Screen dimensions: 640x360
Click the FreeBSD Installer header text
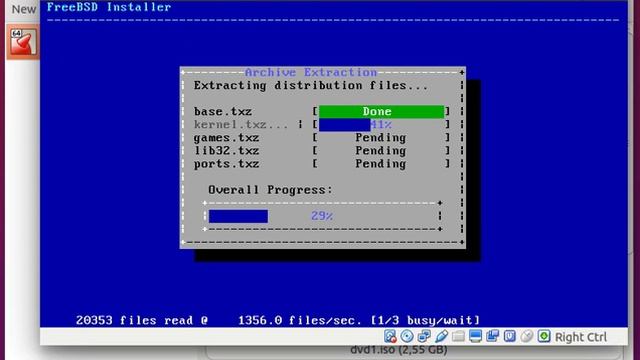click(109, 7)
